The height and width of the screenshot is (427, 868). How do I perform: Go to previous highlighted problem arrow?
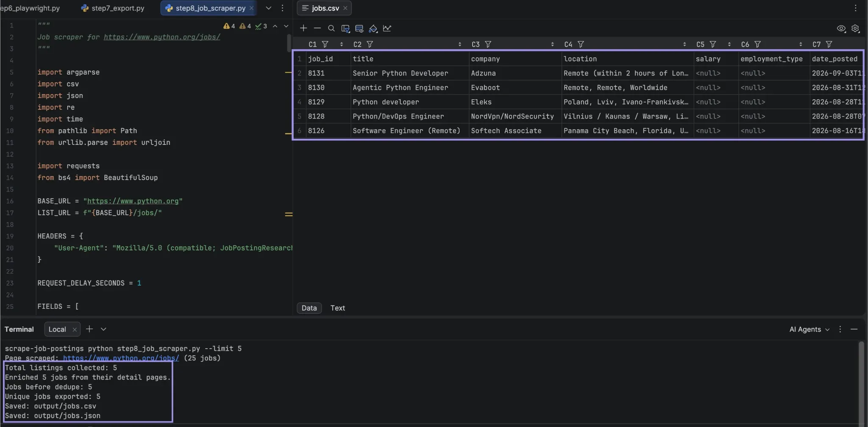pos(275,26)
